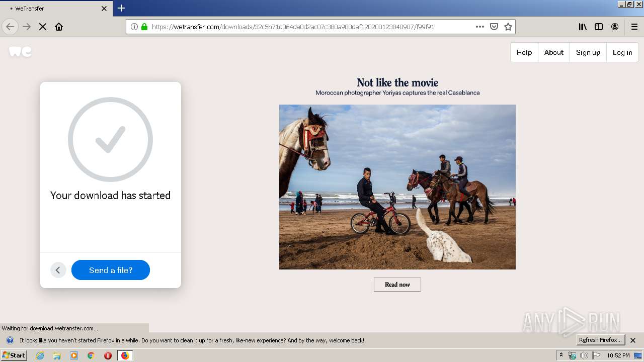Screen dimensions: 644x362
Task: Click 'Your download has started' text
Action: pos(111,196)
